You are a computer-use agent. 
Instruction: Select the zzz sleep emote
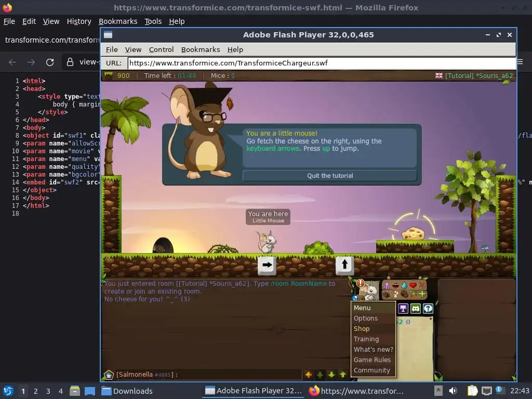pos(395,294)
